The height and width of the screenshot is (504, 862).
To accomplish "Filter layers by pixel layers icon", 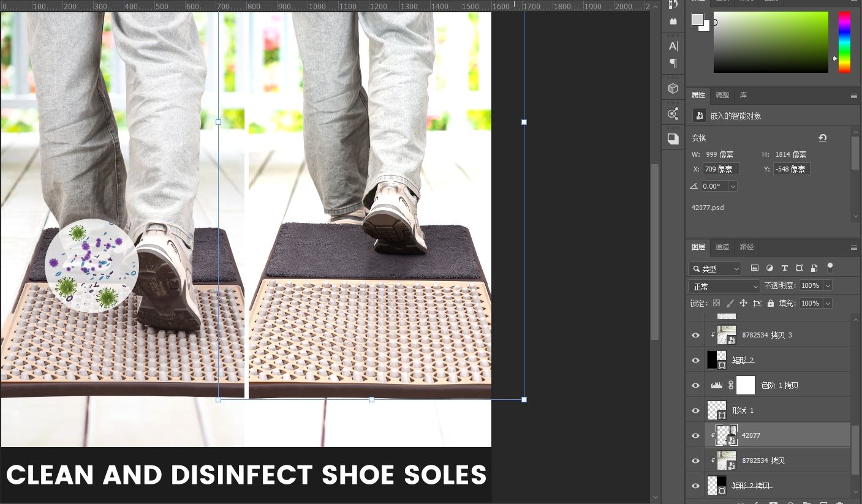I will click(755, 268).
